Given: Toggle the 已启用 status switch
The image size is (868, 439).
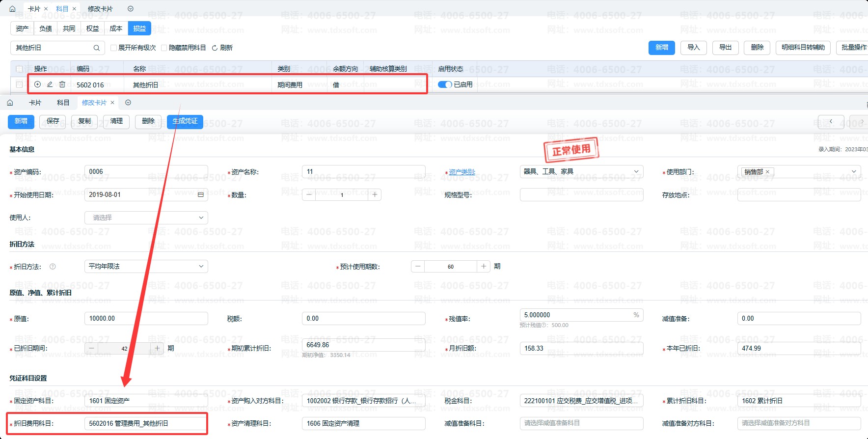Looking at the screenshot, I should click(x=445, y=84).
